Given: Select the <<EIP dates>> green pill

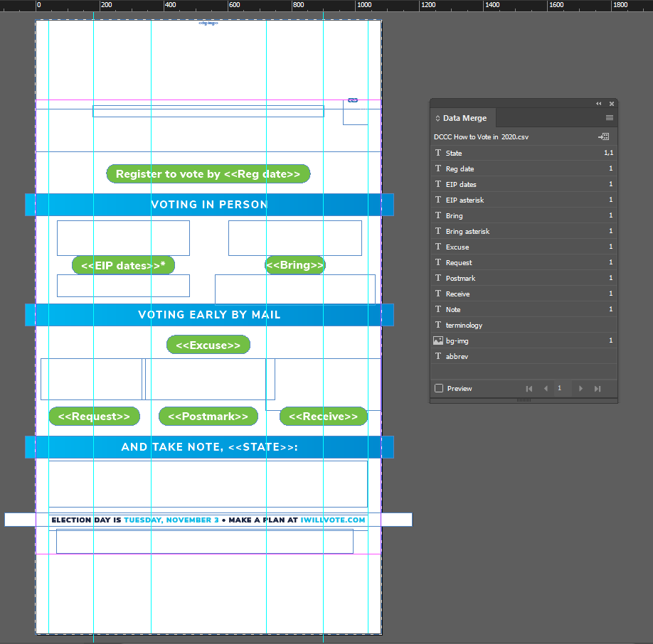Looking at the screenshot, I should [123, 265].
